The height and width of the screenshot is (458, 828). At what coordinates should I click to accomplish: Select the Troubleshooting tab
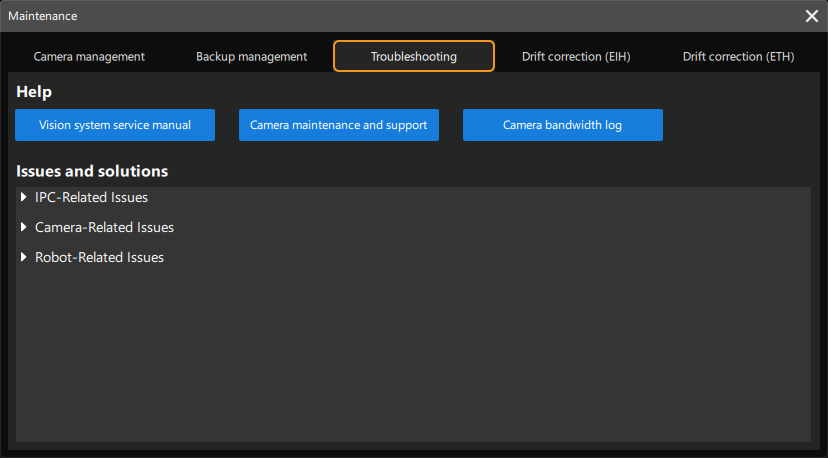(x=413, y=57)
